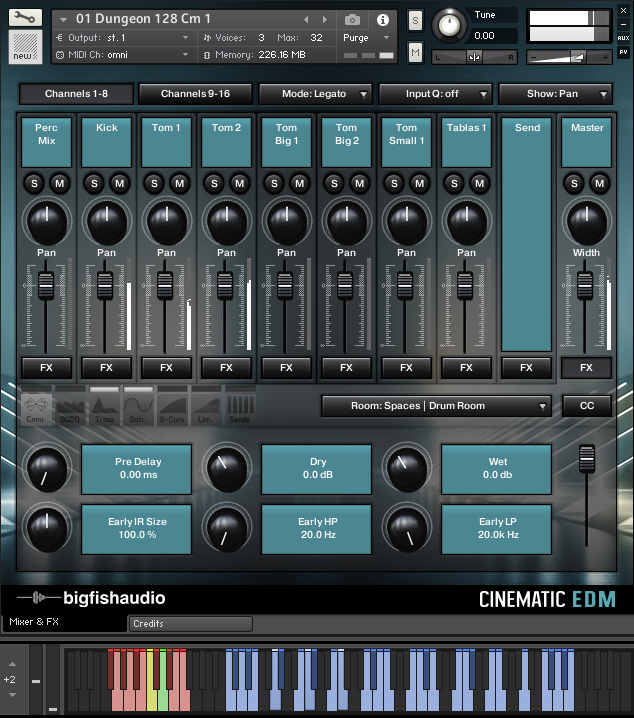Click the Early IR Size knob
The width and height of the screenshot is (634, 718).
coord(47,529)
